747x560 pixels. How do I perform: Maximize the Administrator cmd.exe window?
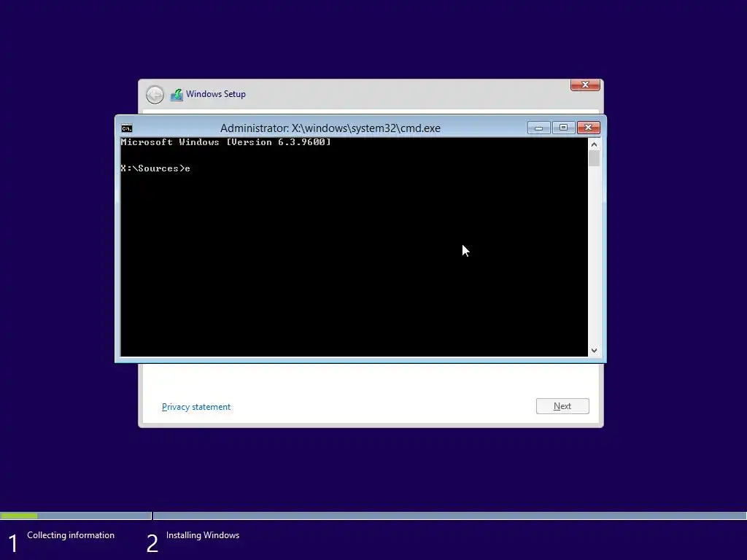pos(564,128)
